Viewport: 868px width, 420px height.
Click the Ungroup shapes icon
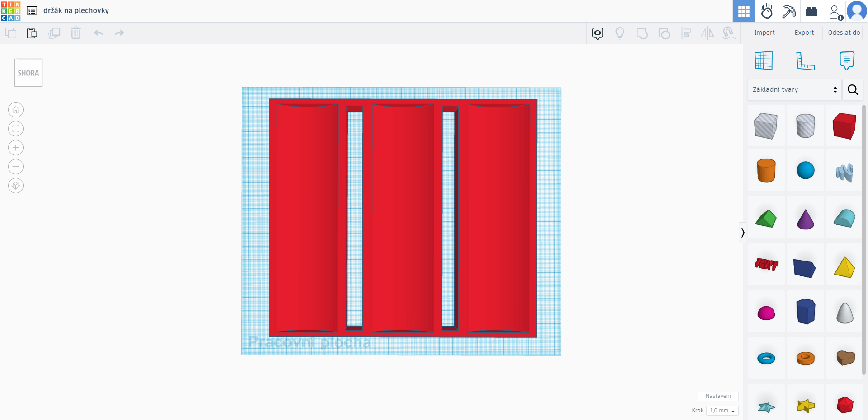664,33
